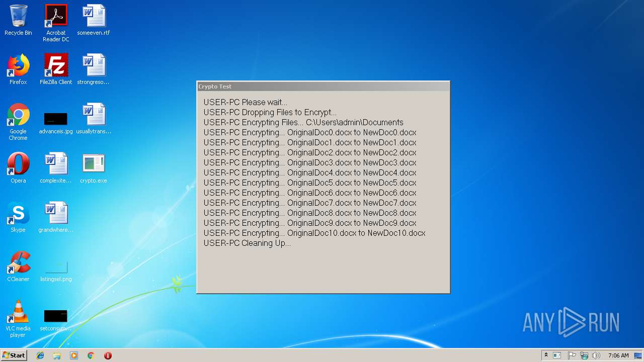Show hidden system tray icons

(x=546, y=355)
